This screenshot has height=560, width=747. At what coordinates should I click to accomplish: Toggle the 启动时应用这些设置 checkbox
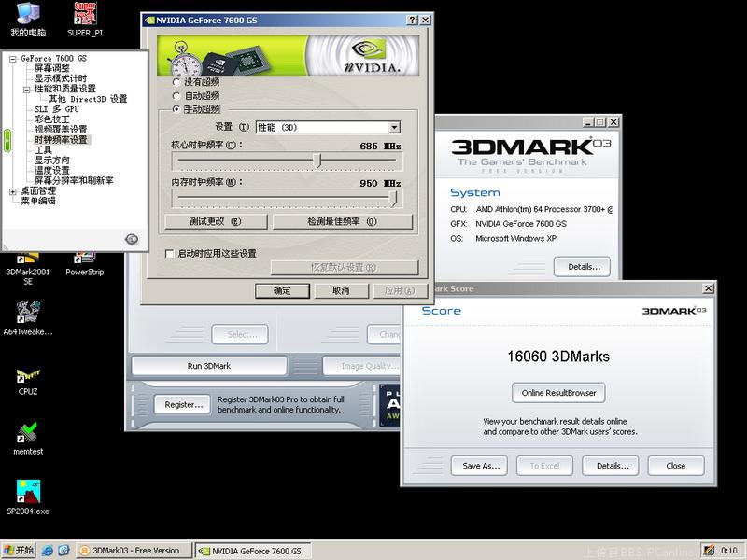point(169,253)
